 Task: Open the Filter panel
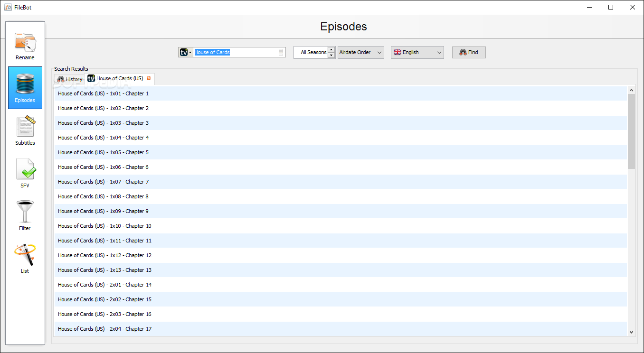click(25, 216)
